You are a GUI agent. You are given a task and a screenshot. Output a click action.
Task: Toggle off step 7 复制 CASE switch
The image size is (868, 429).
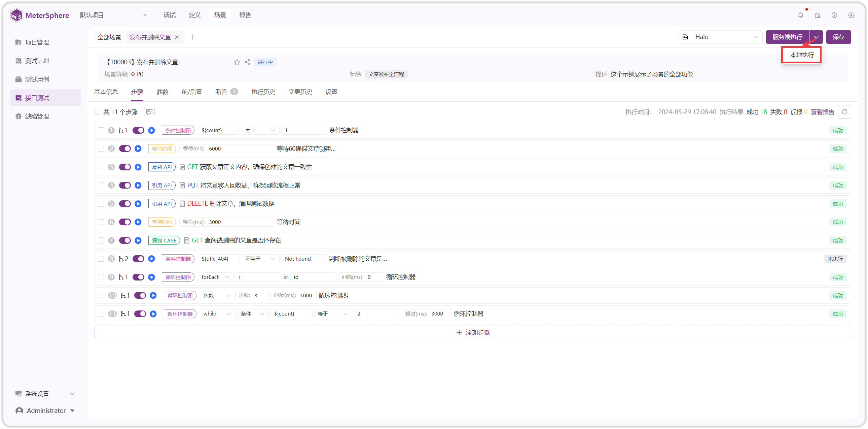(x=125, y=240)
